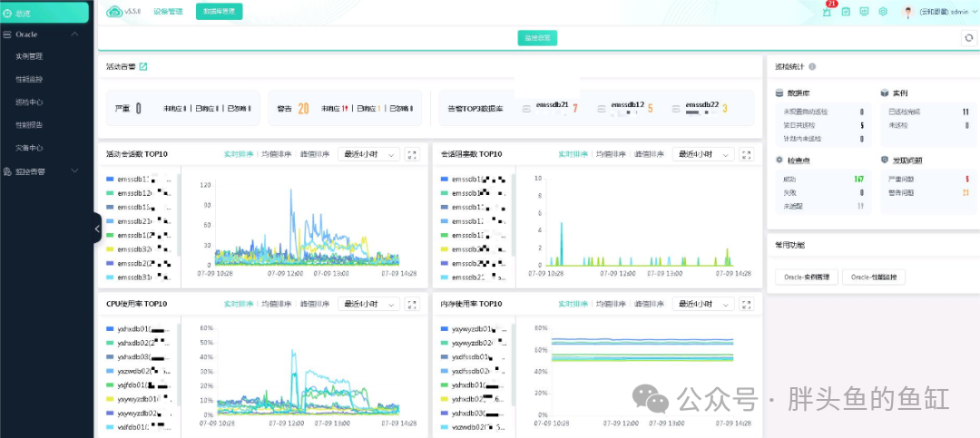Open the admin account dropdown arrow

point(974,12)
